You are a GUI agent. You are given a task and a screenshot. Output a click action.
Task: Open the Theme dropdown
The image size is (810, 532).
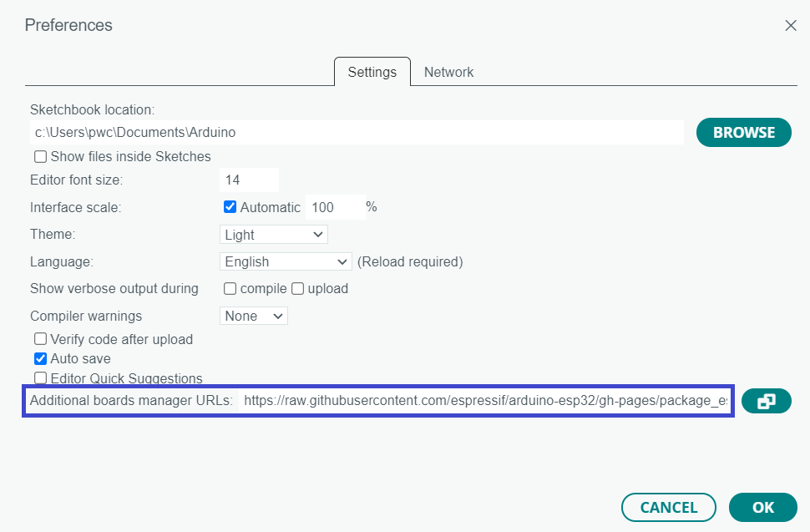tap(273, 234)
